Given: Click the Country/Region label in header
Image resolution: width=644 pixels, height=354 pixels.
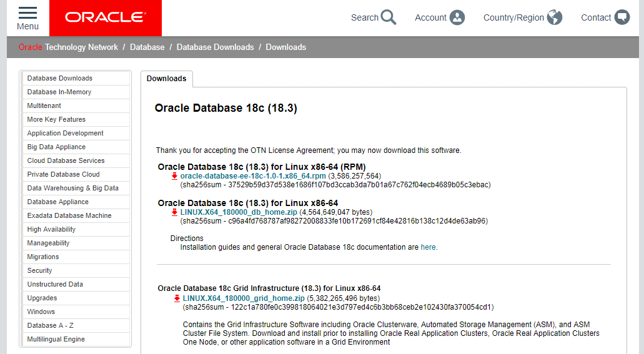Looking at the screenshot, I should 513,17.
